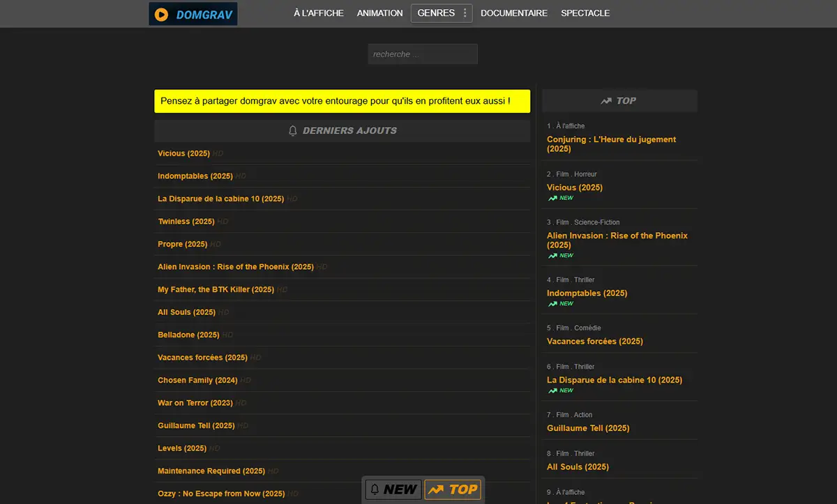Select the ANIMATION nav item
The image size is (837, 504).
tap(379, 13)
